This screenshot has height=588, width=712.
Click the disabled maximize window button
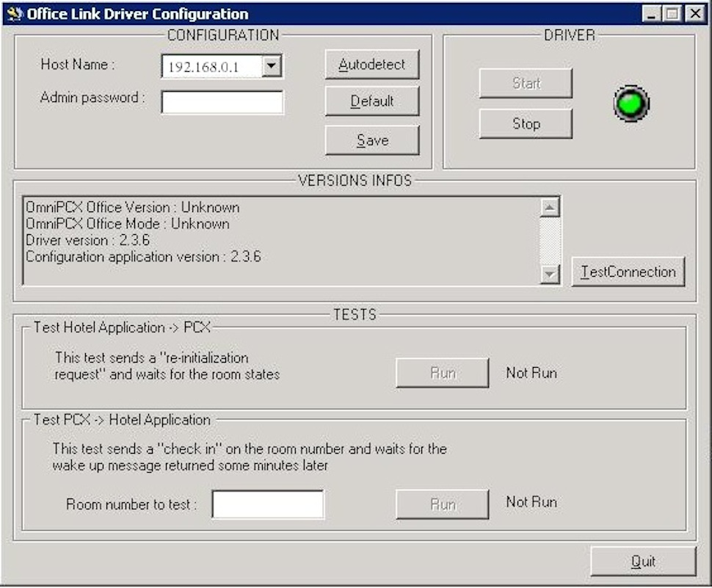point(672,14)
